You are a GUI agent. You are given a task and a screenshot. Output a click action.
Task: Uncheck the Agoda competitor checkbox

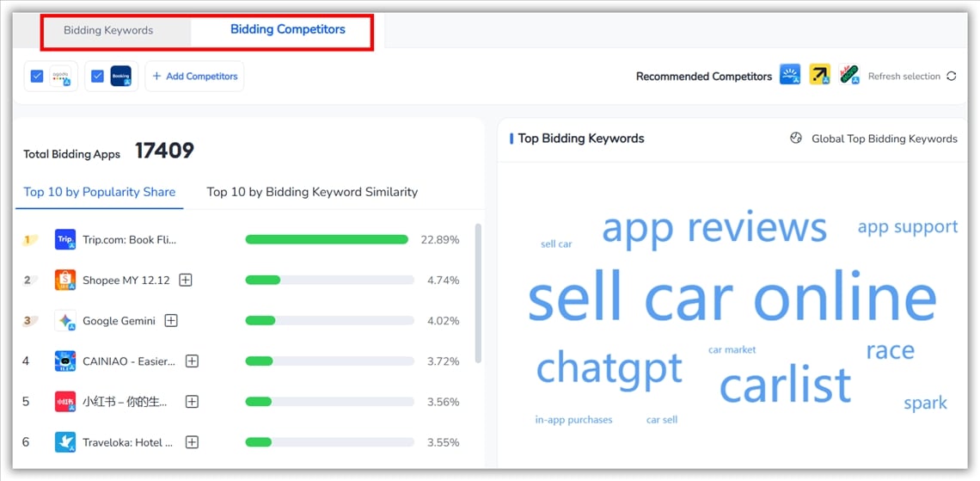37,76
